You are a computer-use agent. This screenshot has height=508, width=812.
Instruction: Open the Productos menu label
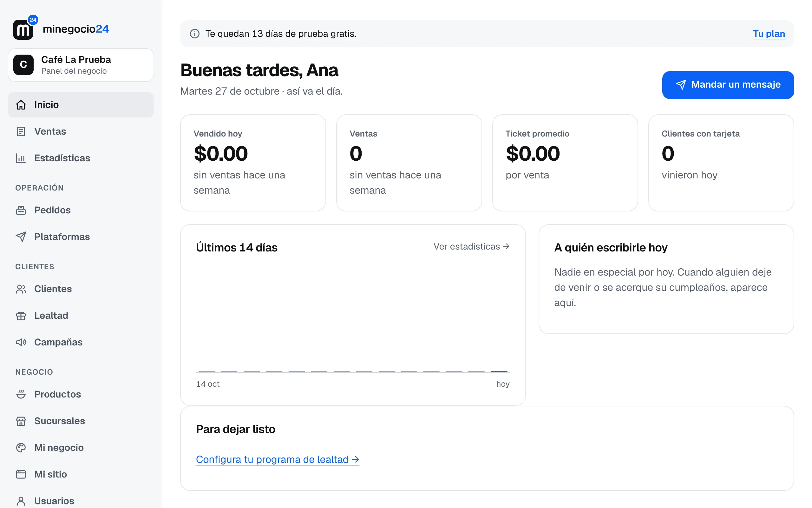click(58, 394)
